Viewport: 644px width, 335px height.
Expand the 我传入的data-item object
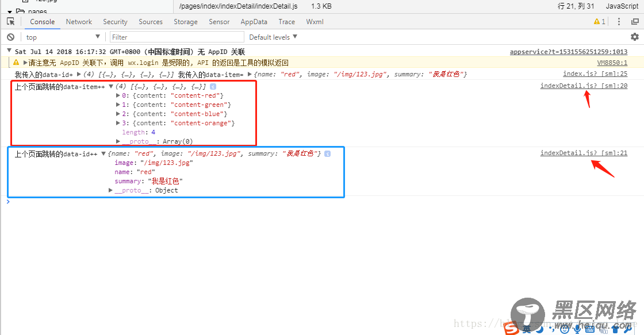click(250, 74)
